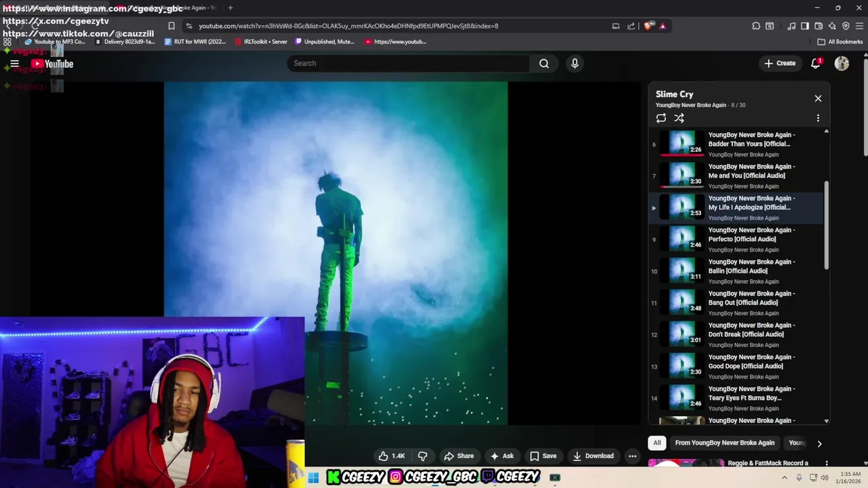
Task: Select From YoungBoy Never Broke Again chip
Action: click(724, 443)
